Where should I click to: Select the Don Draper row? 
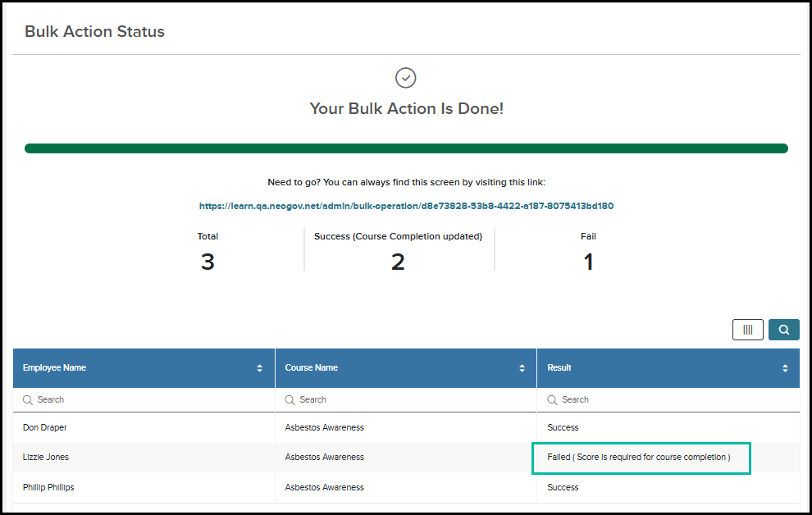coord(406,427)
